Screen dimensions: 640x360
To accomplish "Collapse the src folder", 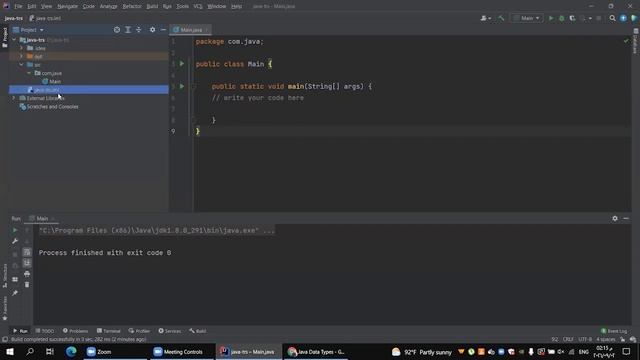I will tap(22, 64).
